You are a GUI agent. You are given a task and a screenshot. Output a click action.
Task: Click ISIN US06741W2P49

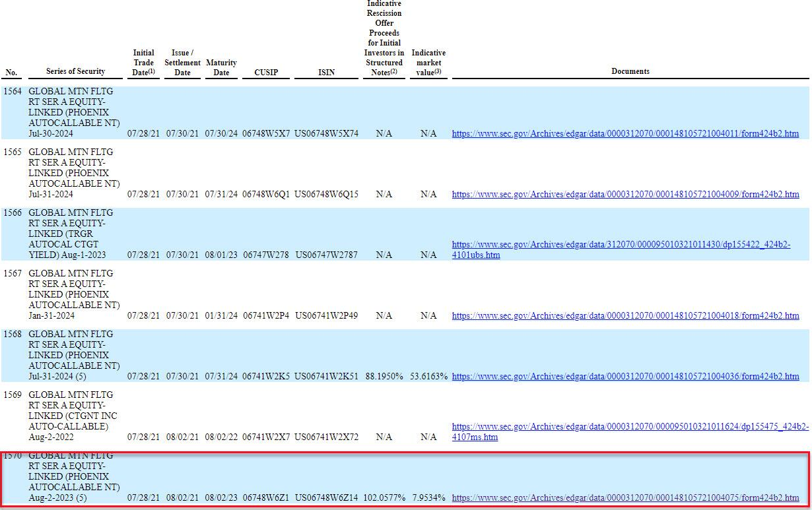pos(327,315)
